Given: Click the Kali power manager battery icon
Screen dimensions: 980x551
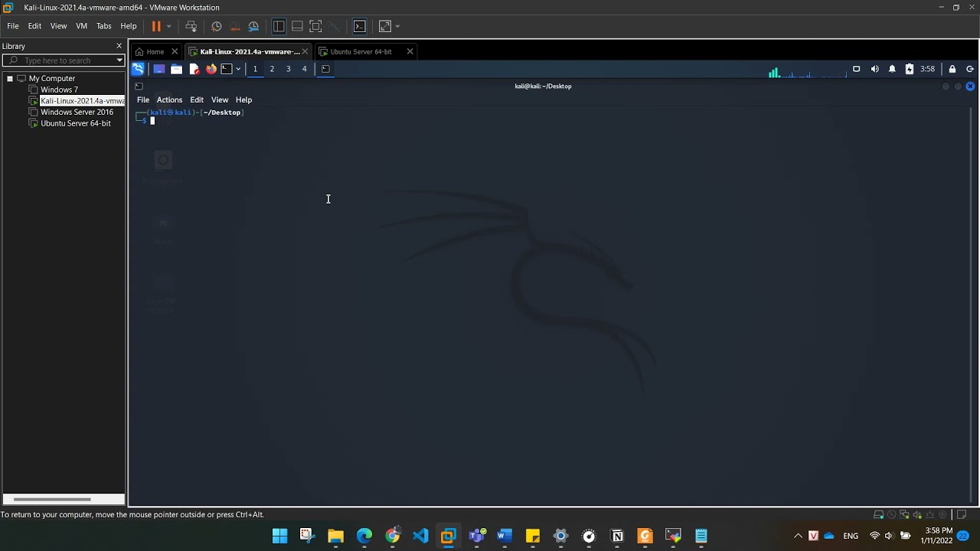Looking at the screenshot, I should pos(909,69).
